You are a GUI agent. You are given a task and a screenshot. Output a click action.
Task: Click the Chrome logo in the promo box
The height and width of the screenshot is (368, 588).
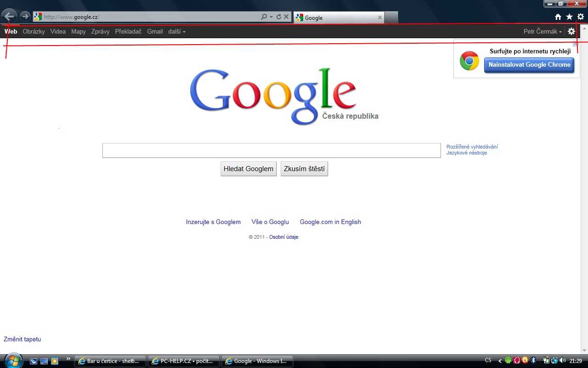[469, 61]
